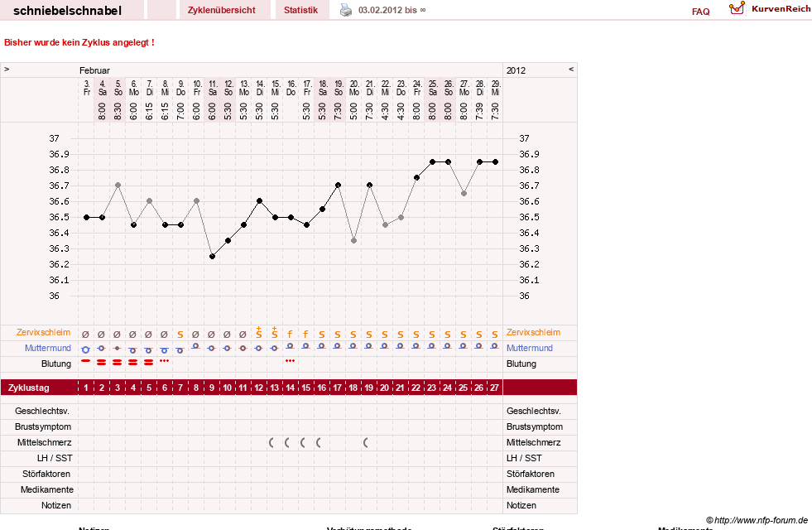Viewport: 812px width, 530px height.
Task: Click the bleeding mark on cycle day 1
Action: 86,360
